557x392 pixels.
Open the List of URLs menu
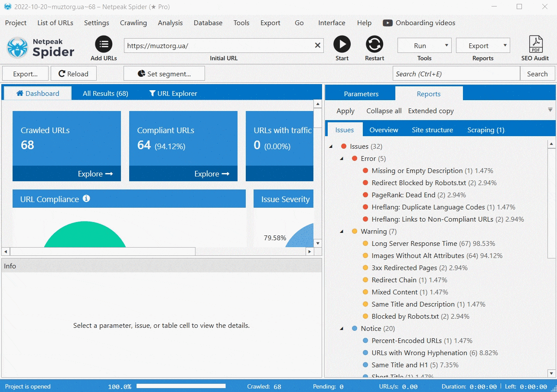click(55, 23)
